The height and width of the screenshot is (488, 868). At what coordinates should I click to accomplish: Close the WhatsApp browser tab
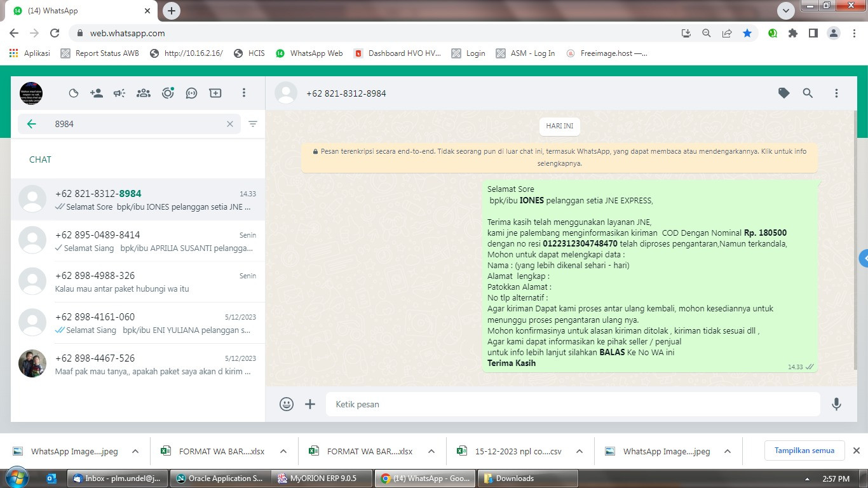tap(147, 11)
